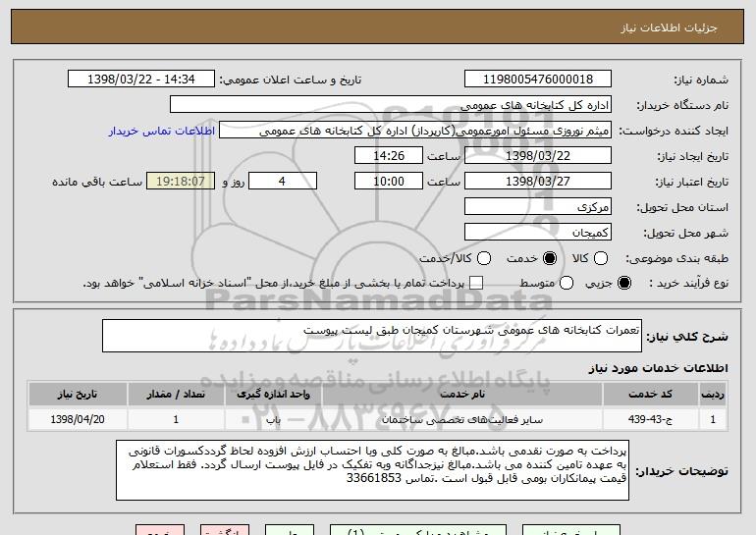Open the اطلاعات تماس خریدار link
This screenshot has width=756, height=535.
162,131
